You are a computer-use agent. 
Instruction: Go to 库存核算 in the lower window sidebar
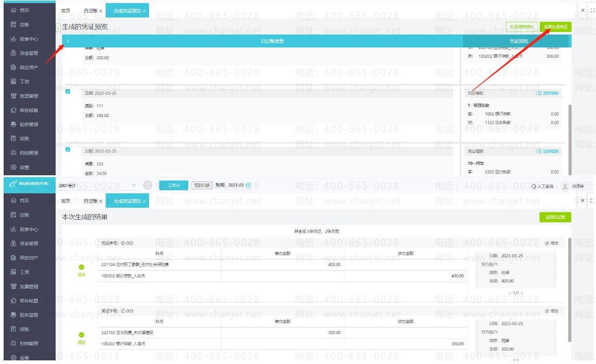(x=24, y=301)
